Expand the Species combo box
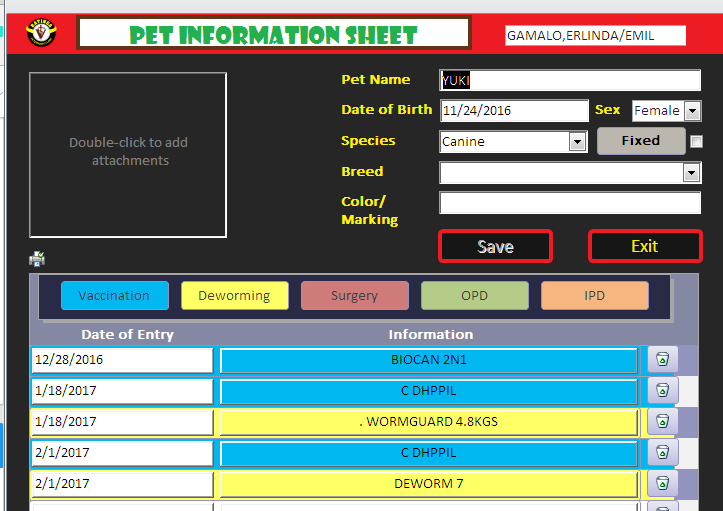 pos(577,142)
